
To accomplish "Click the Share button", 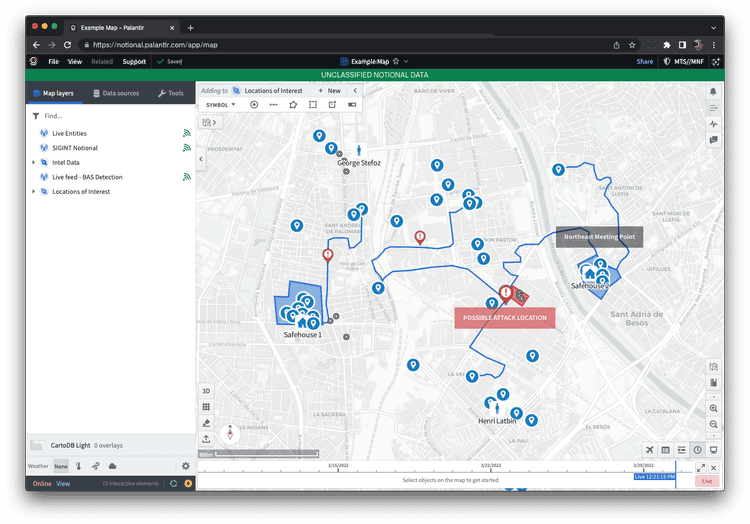I will tap(644, 61).
